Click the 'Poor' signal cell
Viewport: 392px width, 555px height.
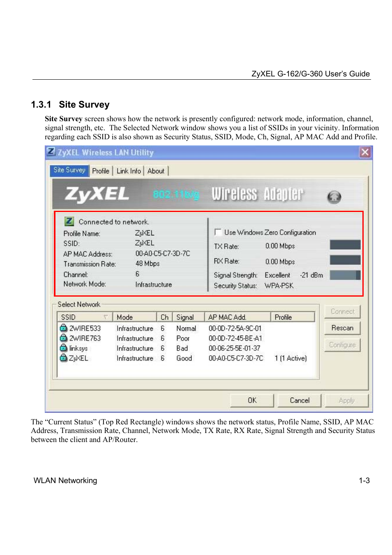pos(183,338)
